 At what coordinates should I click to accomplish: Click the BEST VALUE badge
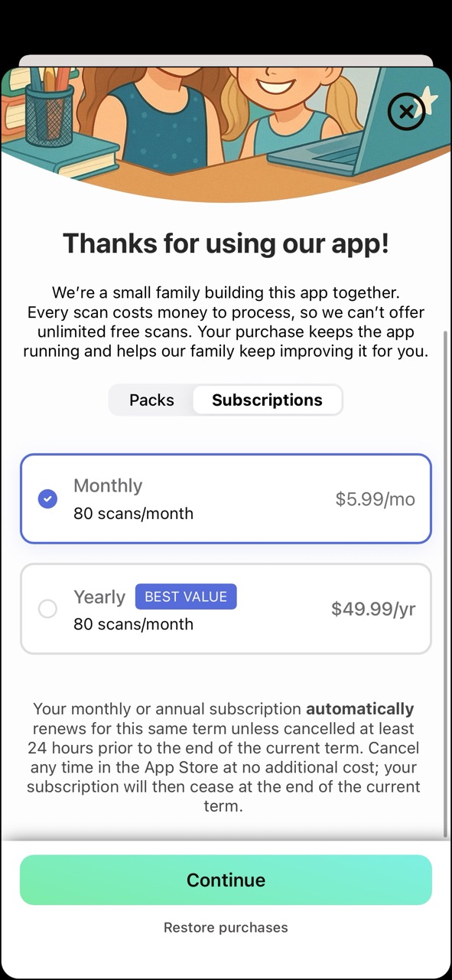[x=186, y=596]
